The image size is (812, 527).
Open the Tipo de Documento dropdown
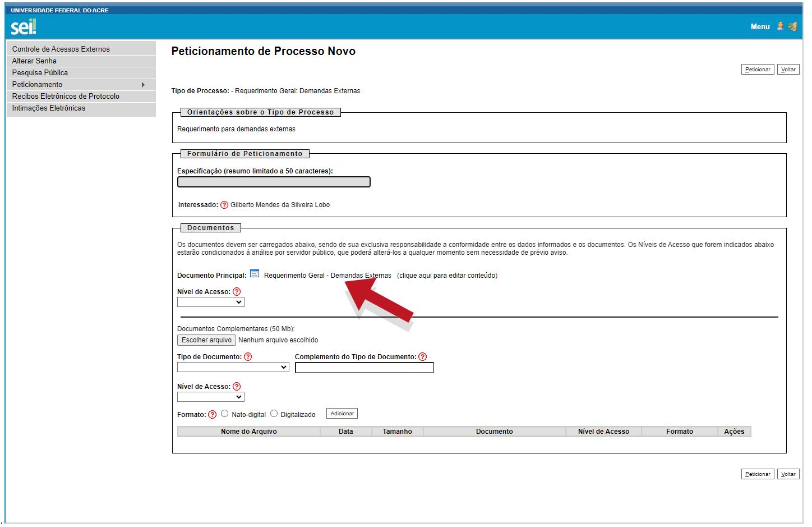[233, 368]
